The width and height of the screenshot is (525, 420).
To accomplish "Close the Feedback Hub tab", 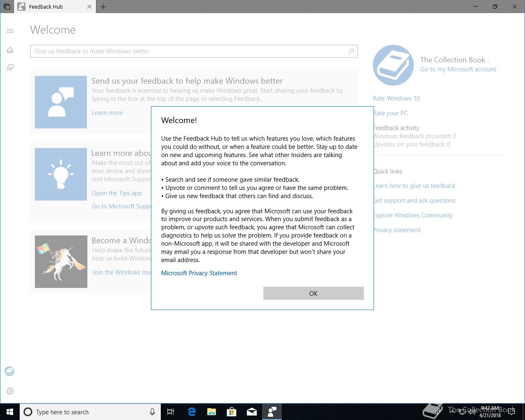I will click(x=89, y=7).
